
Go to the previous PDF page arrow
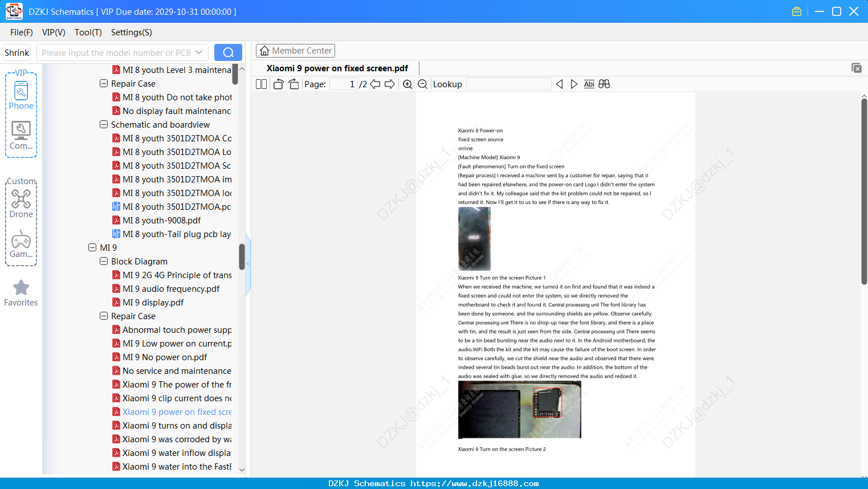tap(375, 84)
